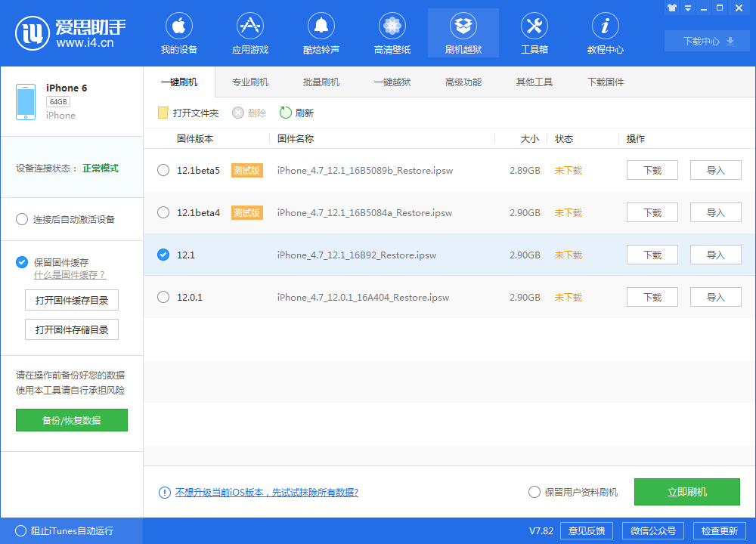Uncheck 保留固件缓存

click(22, 261)
